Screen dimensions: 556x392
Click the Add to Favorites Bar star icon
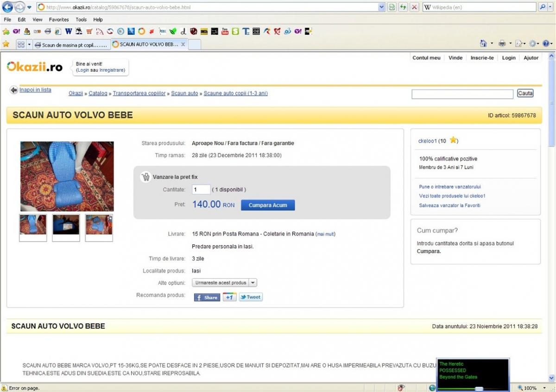[6, 31]
